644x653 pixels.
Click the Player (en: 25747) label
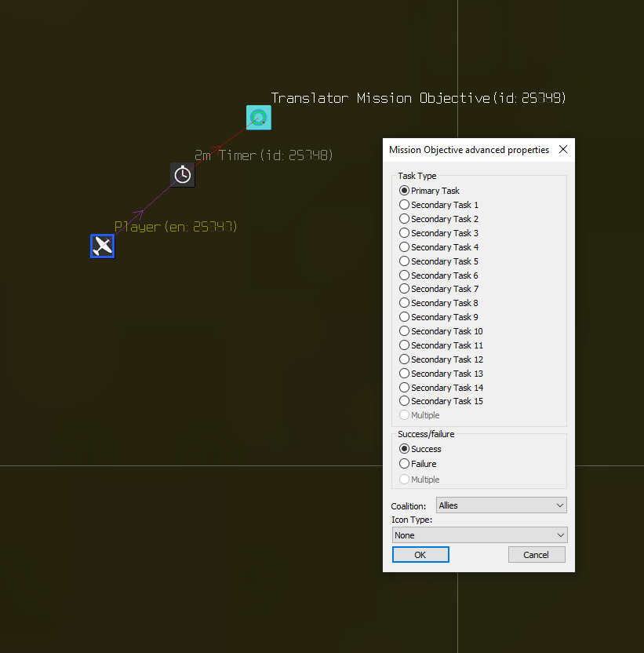tap(176, 227)
